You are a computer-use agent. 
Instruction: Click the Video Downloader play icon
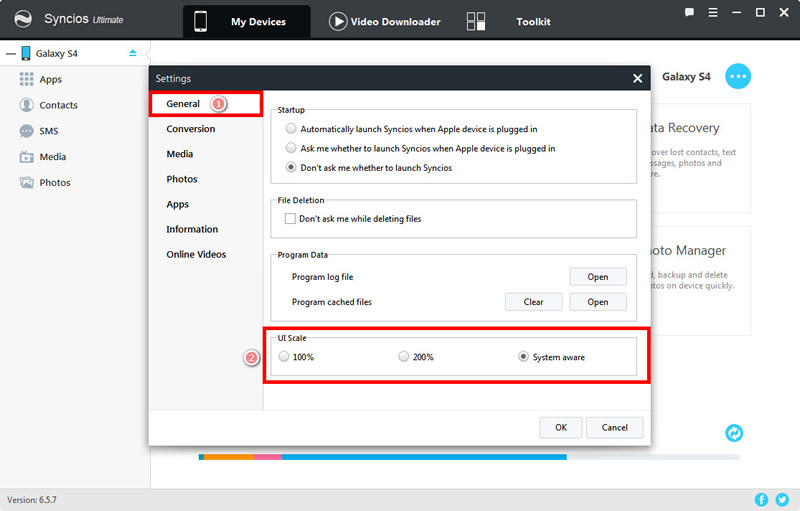point(338,22)
